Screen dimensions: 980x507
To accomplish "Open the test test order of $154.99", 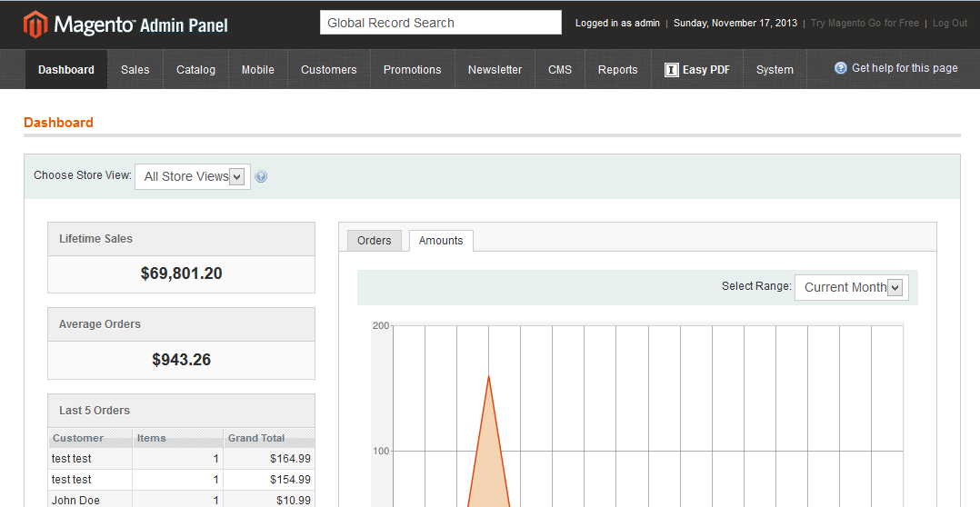I will [181, 480].
